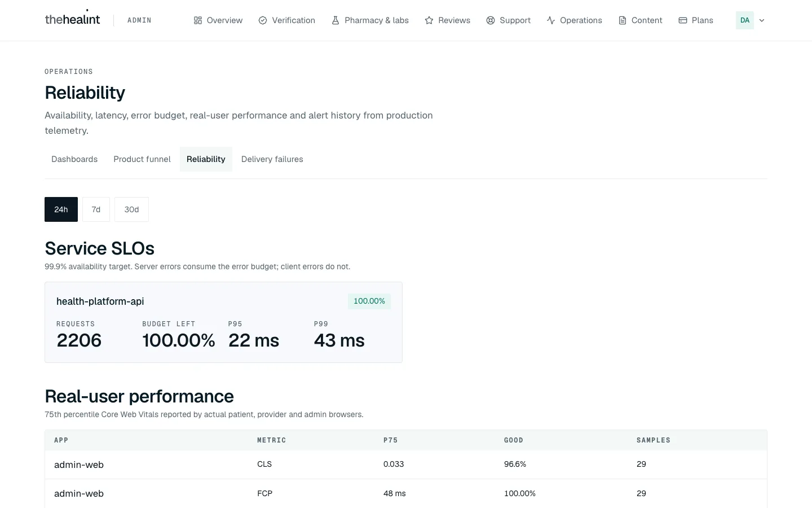Click the Overview grid icon

[198, 20]
